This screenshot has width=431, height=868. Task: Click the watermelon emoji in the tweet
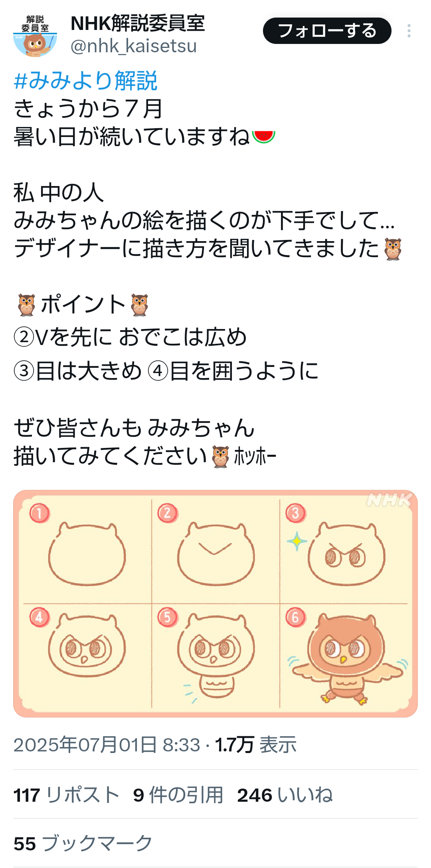(x=264, y=137)
